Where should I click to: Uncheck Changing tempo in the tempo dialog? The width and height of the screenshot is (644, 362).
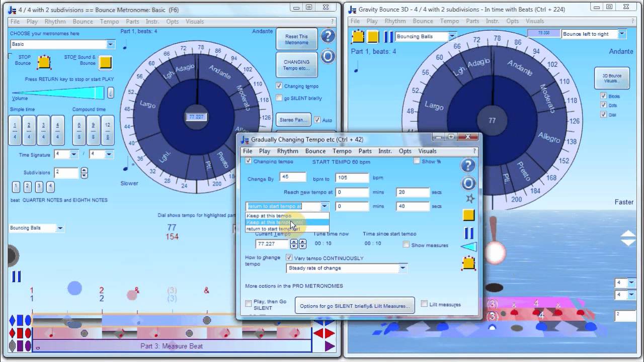pos(248,161)
